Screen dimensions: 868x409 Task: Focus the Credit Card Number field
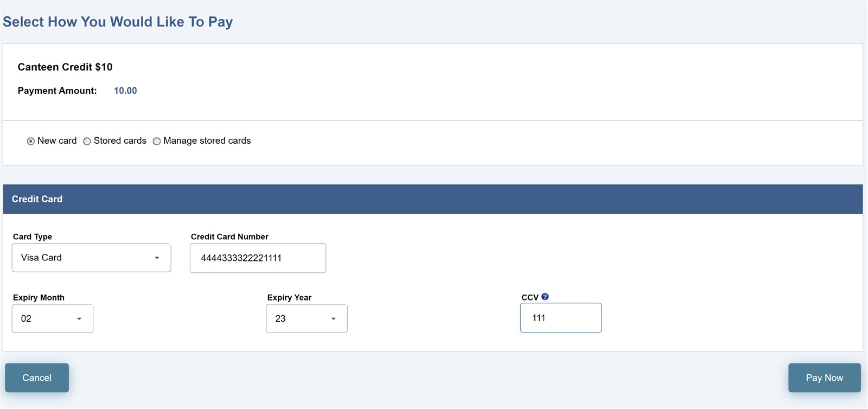coord(258,258)
